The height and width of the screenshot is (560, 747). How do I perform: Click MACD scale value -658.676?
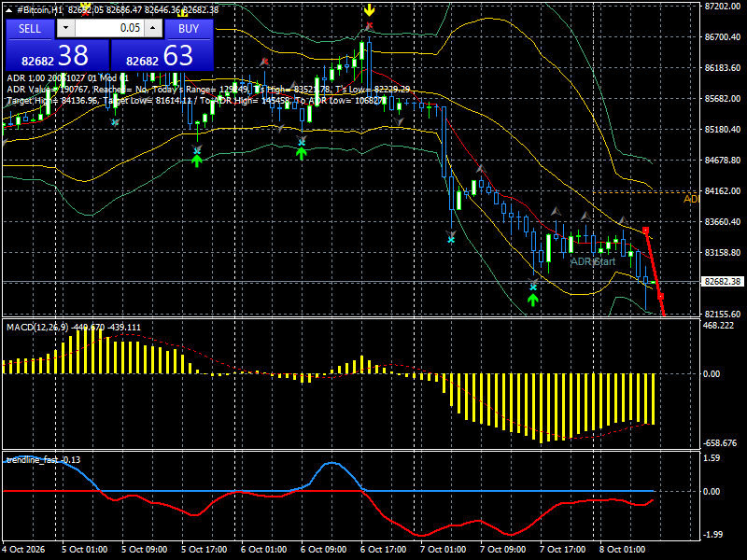(720, 442)
